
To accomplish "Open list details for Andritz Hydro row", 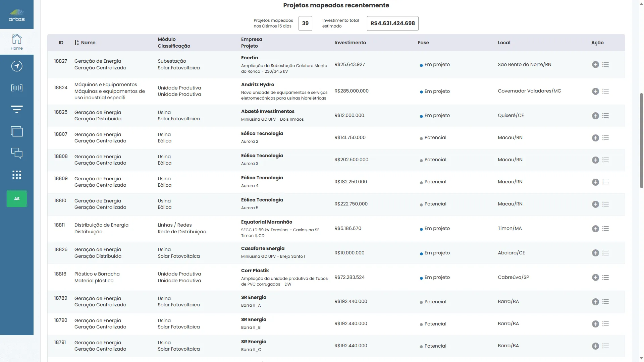I will [x=605, y=92].
